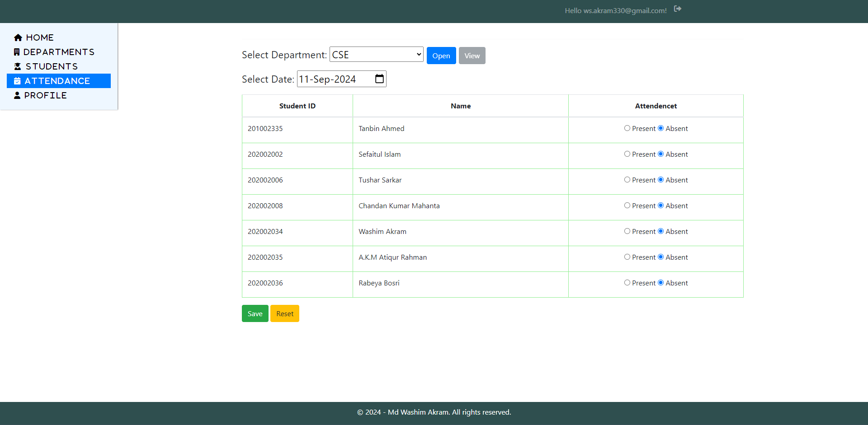868x425 pixels.
Task: Click the Select Department label
Action: [284, 55]
